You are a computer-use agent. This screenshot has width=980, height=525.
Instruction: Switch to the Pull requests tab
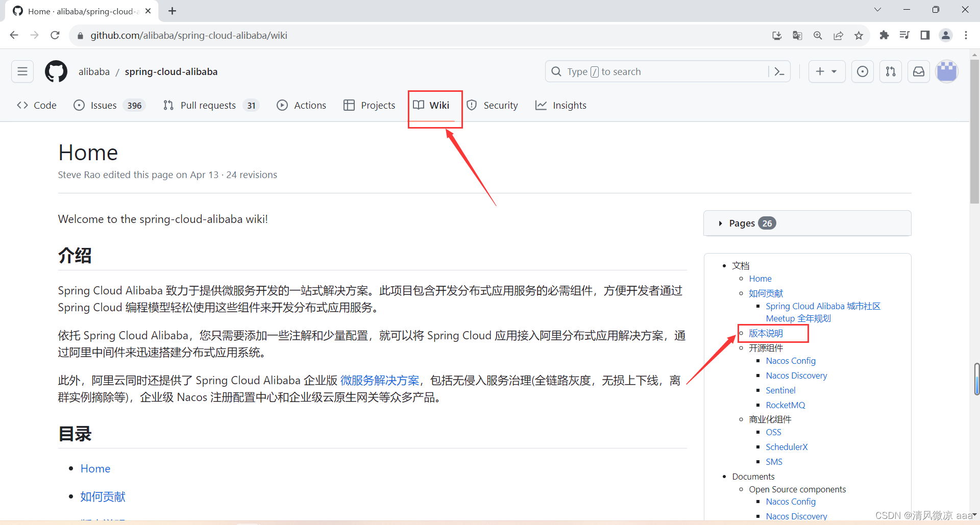211,105
